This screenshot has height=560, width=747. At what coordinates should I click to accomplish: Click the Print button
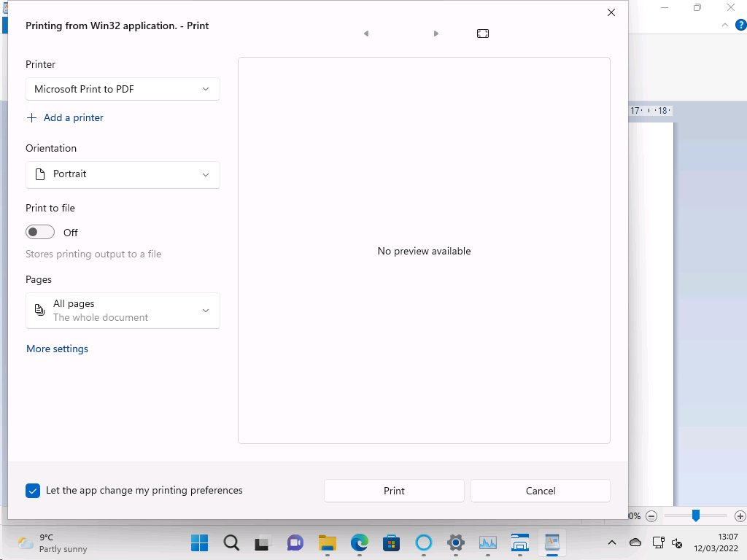pos(394,491)
